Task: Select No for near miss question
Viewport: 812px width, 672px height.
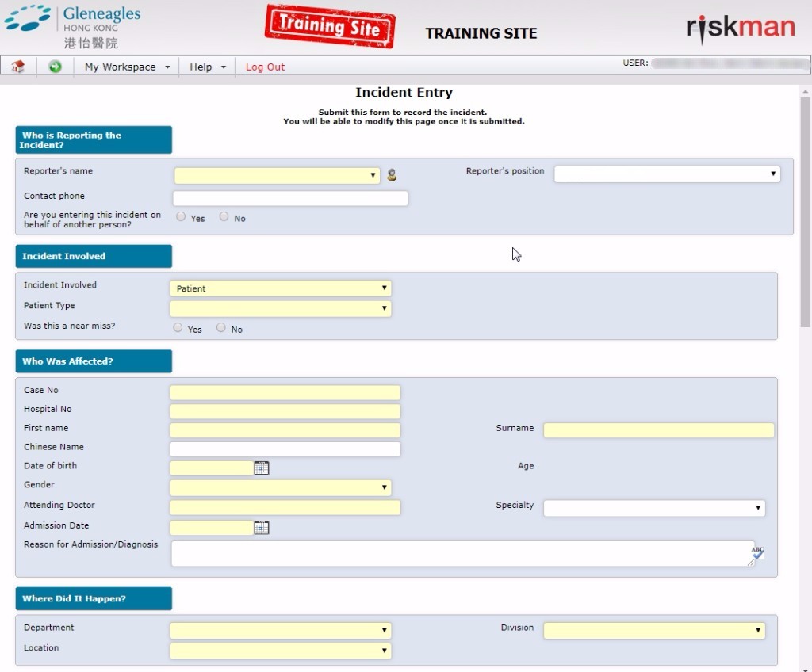Action: tap(221, 328)
